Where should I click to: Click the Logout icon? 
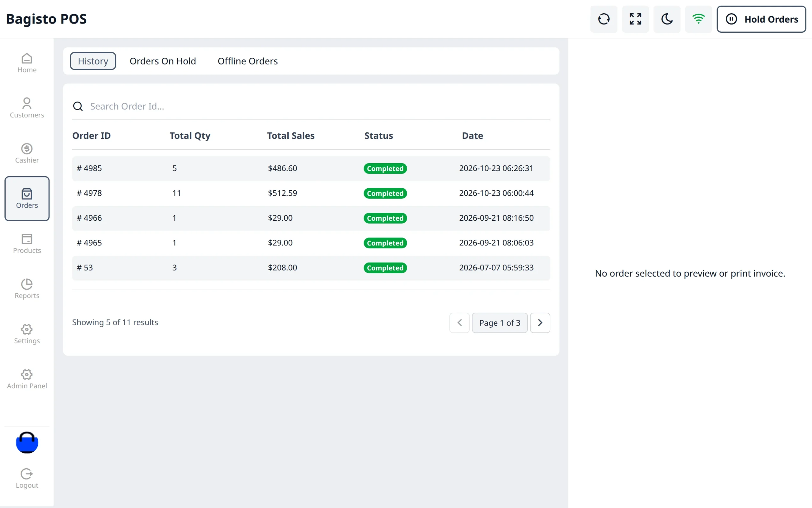27,474
